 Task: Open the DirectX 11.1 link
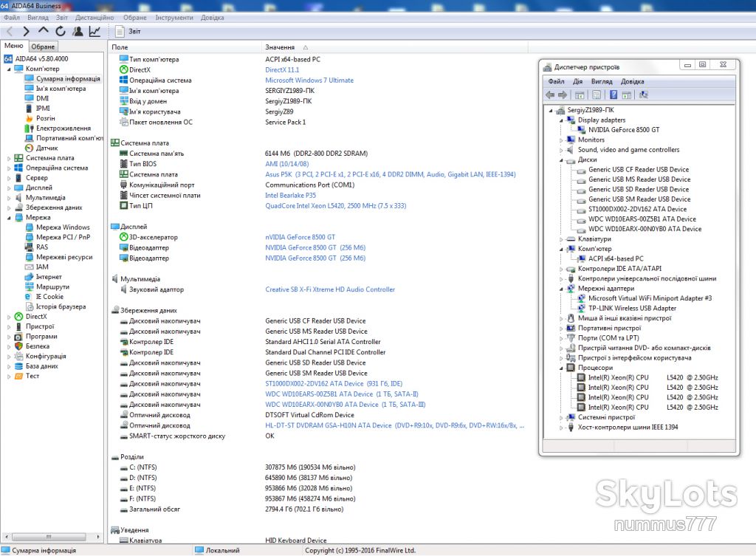point(282,70)
